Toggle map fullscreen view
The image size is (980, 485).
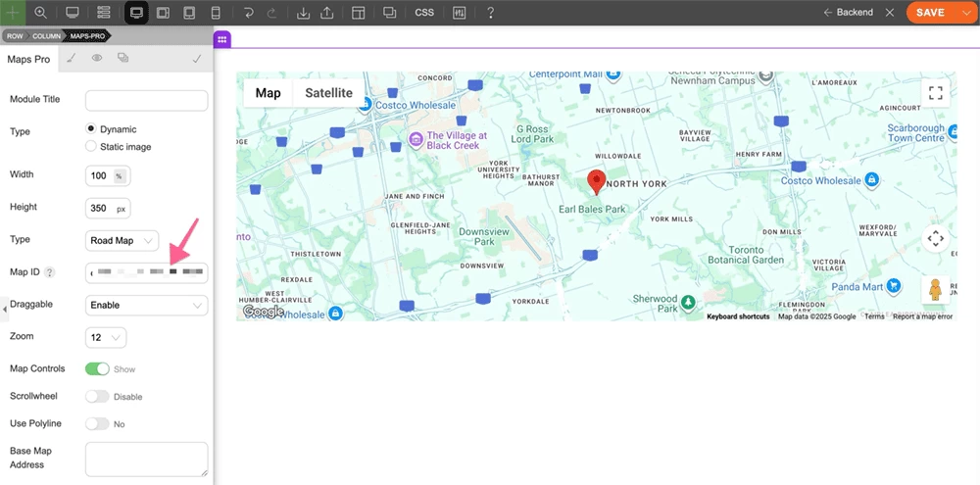click(936, 93)
